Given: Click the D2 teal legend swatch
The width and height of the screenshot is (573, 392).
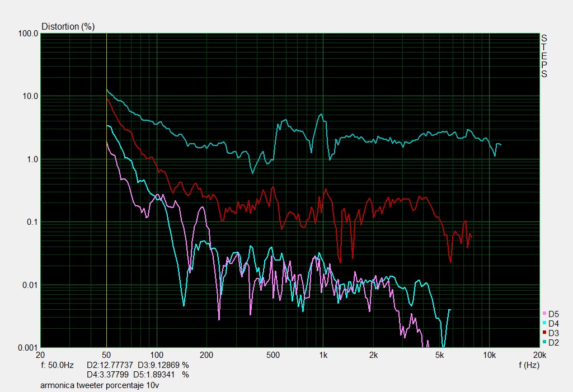Looking at the screenshot, I should tap(544, 342).
